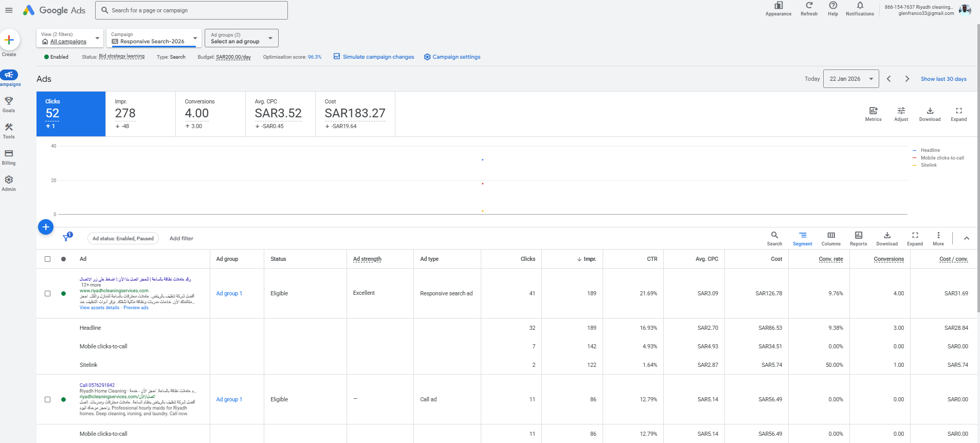This screenshot has width=980, height=443.
Task: Tick the checkbox for the Call ad row
Action: (x=48, y=400)
